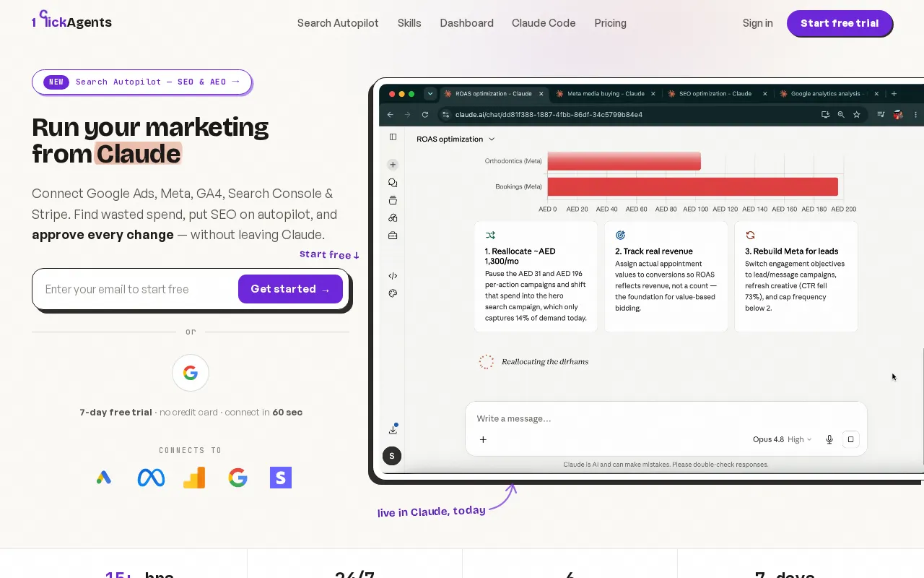
Task: Click the target icon on Track real revenue card
Action: (620, 236)
